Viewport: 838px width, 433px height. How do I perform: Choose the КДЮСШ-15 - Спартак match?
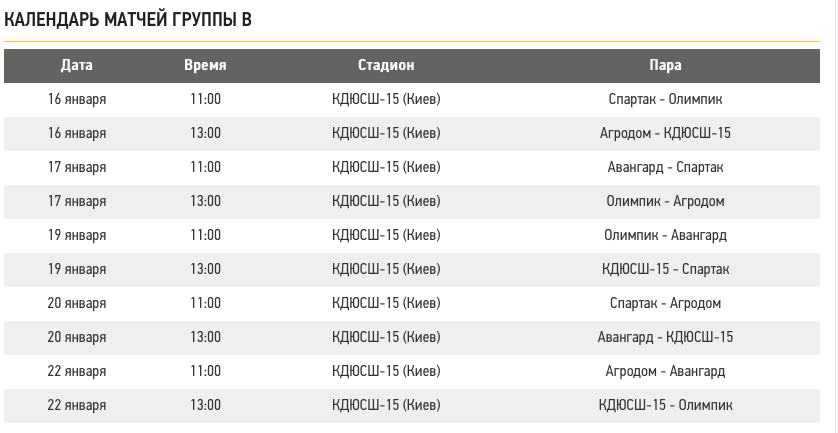tap(665, 269)
